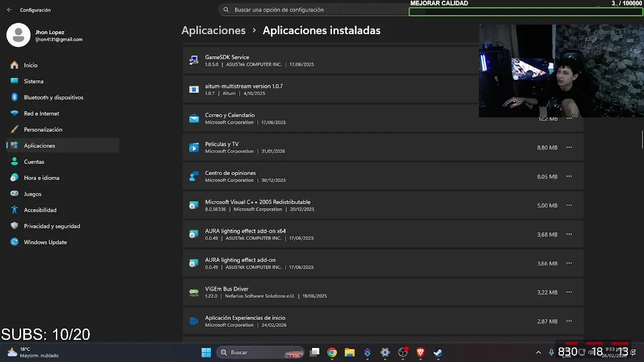Image resolution: width=644 pixels, height=362 pixels.
Task: Open Brave browser from the taskbar
Action: pos(421,352)
